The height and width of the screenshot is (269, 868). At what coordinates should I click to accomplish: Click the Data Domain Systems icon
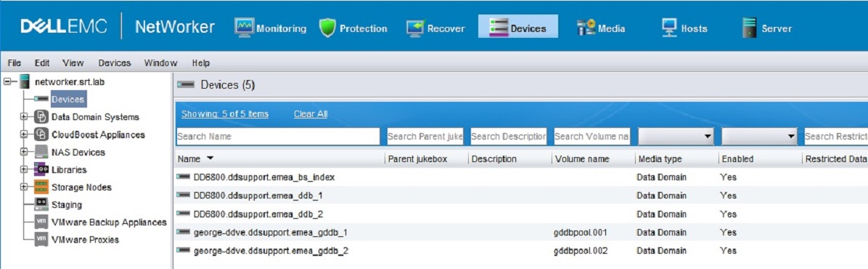(41, 117)
